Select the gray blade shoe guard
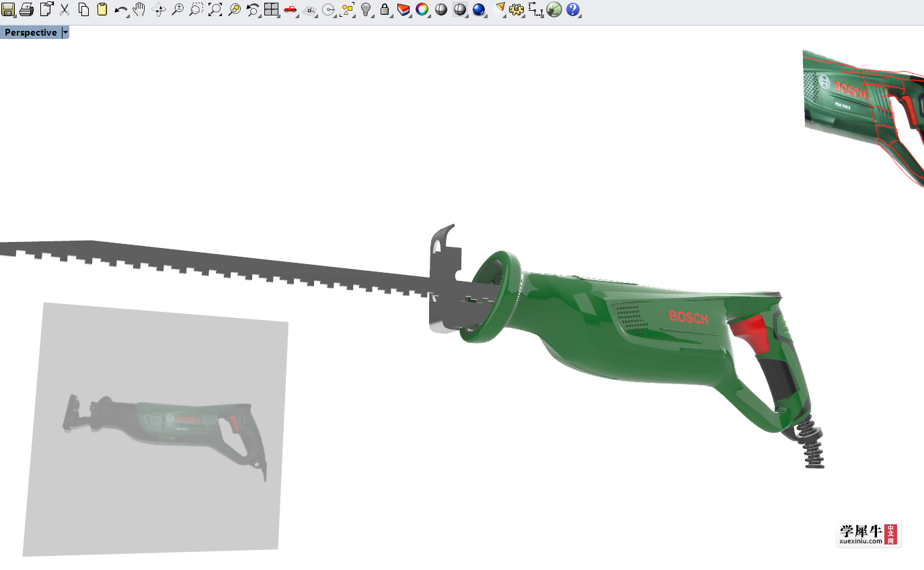This screenshot has height=570, width=924. [444, 279]
